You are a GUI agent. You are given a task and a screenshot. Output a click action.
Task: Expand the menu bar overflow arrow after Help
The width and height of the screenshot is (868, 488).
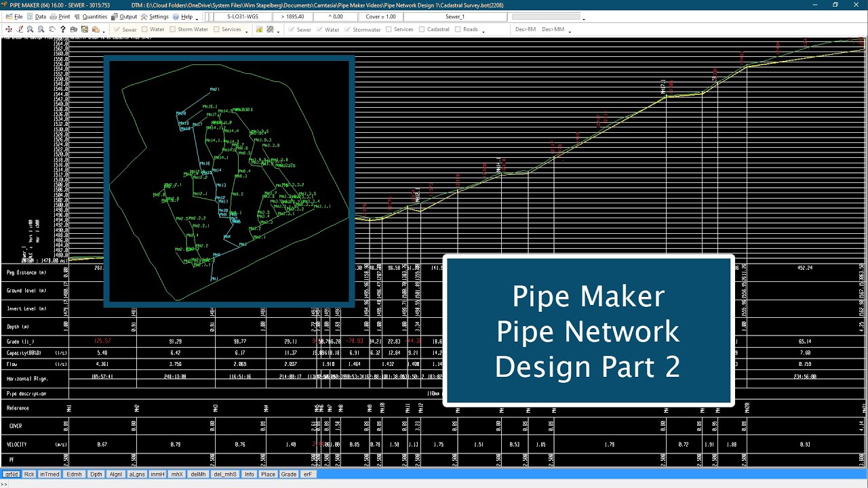click(197, 18)
